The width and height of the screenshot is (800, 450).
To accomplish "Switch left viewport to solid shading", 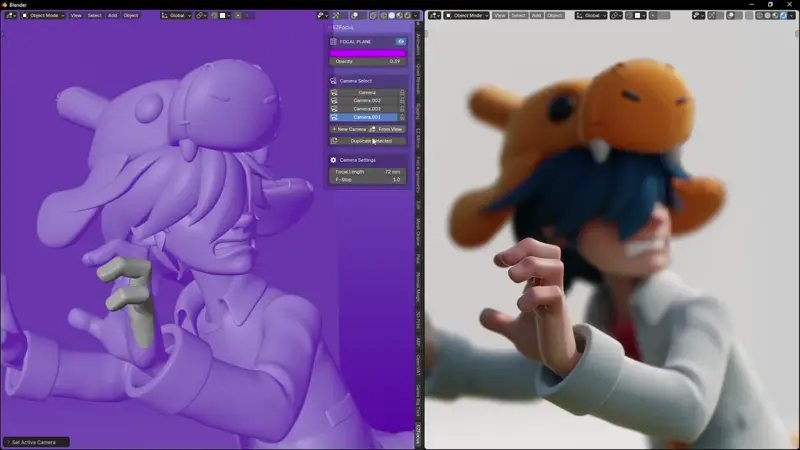I will (391, 15).
